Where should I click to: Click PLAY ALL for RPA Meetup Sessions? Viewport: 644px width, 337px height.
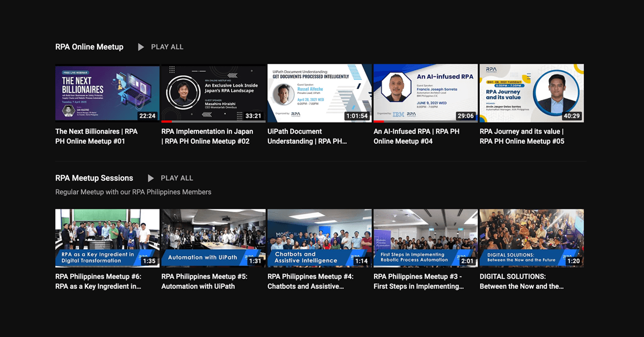[x=177, y=178]
